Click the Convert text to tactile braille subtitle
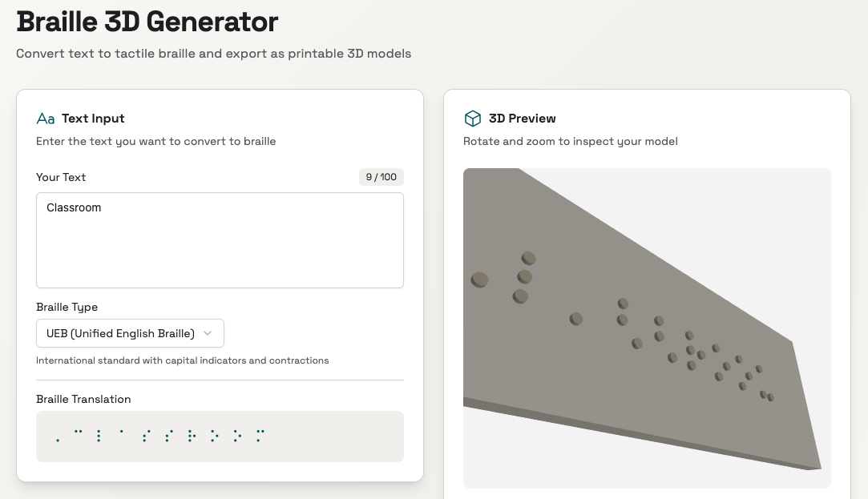The width and height of the screenshot is (868, 499). [213, 54]
